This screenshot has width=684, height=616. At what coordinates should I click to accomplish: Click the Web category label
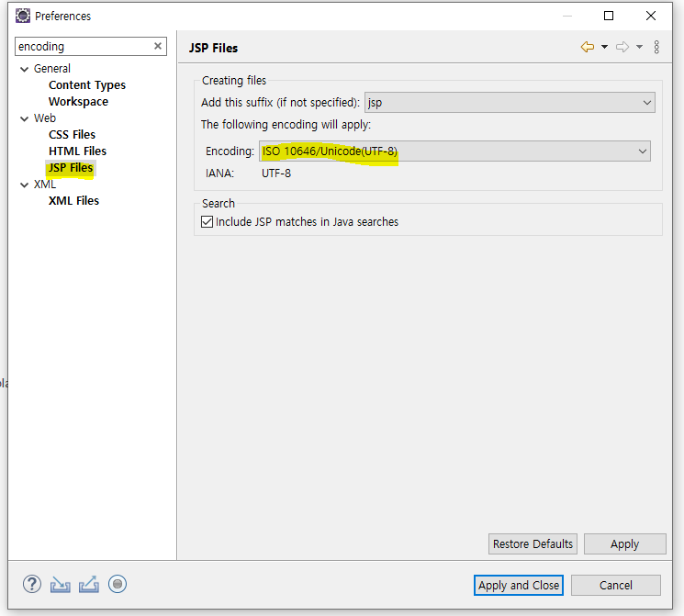tap(45, 118)
